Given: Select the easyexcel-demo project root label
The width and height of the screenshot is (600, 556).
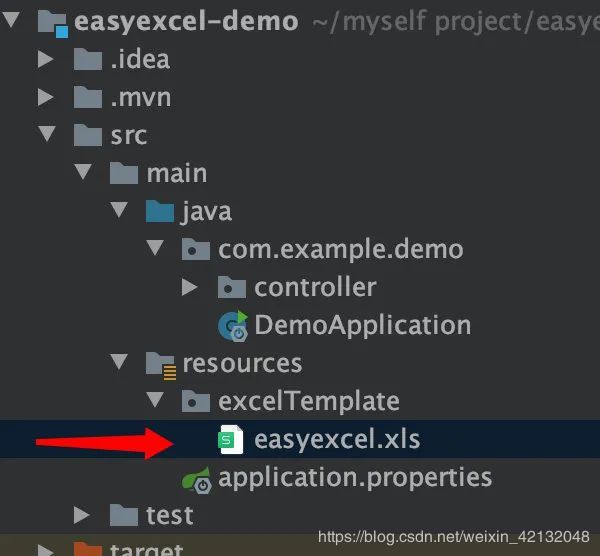Looking at the screenshot, I should tap(186, 21).
